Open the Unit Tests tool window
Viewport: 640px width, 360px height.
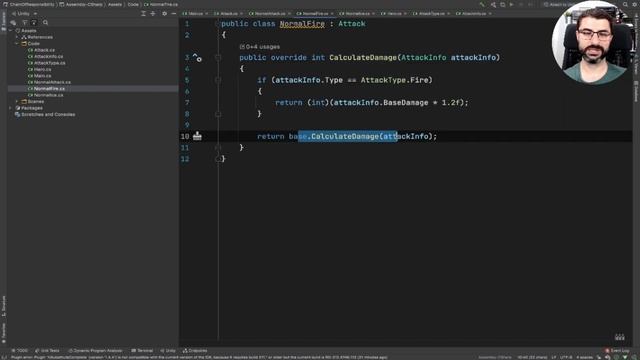[47, 351]
